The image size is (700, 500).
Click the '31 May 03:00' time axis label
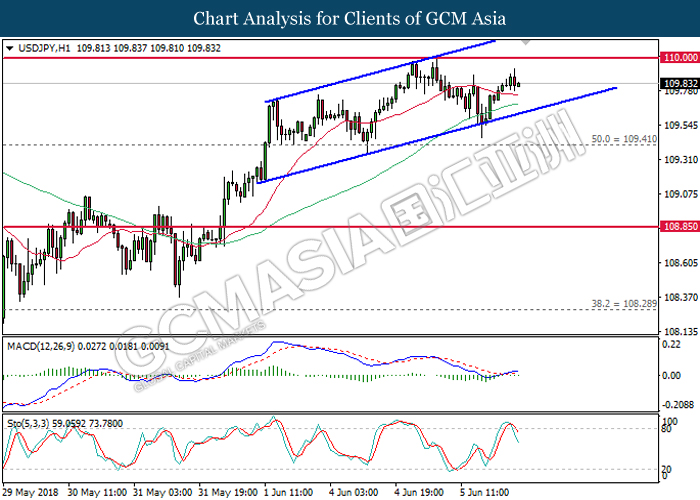tap(162, 492)
